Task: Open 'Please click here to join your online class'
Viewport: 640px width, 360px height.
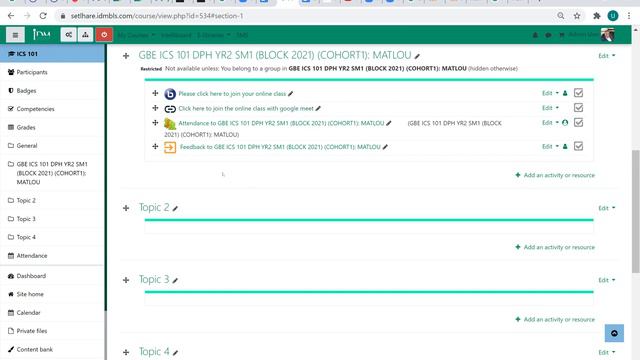Action: click(232, 94)
